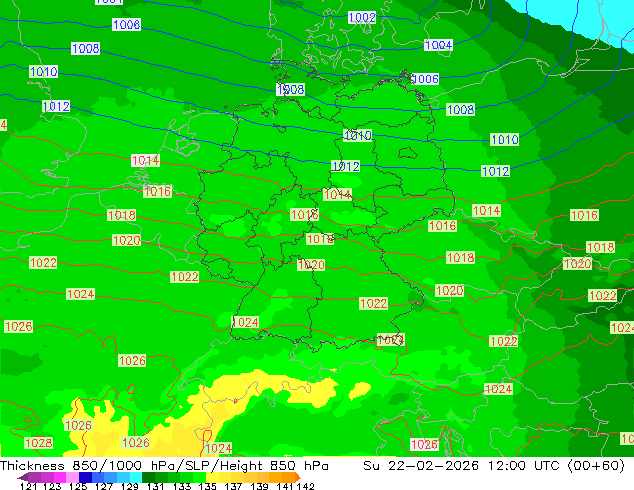
Task: Click the orange legend swatch above 141
Action: [290, 477]
